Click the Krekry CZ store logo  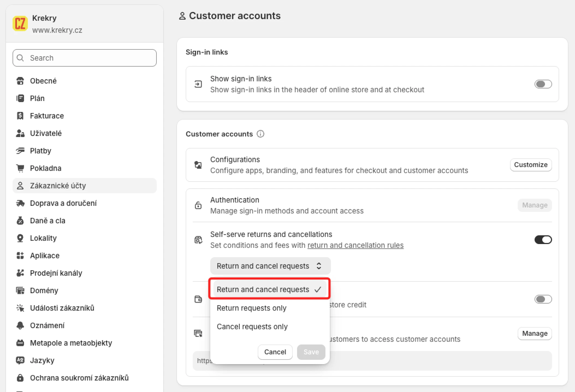[x=20, y=23]
